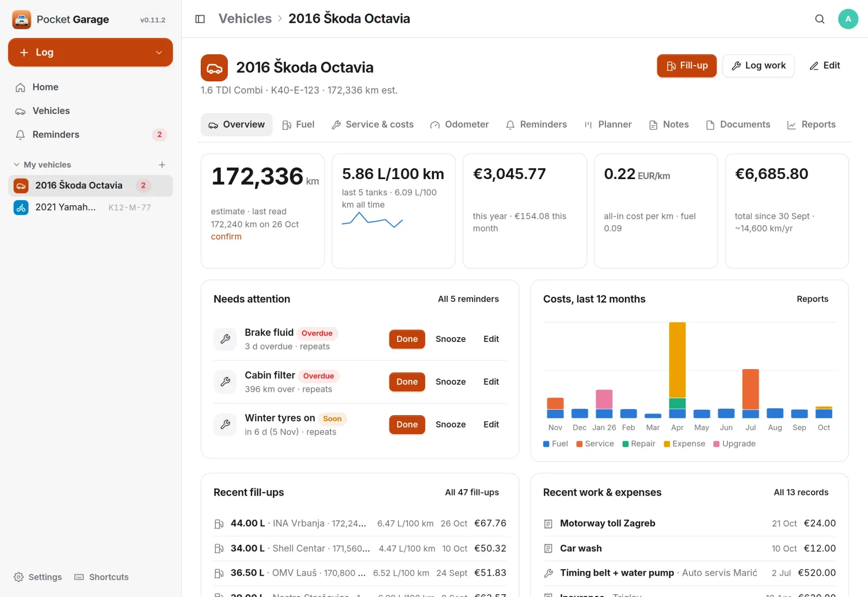This screenshot has width=868, height=597.
Task: Add a vehicle with the plus icon
Action: coord(162,165)
